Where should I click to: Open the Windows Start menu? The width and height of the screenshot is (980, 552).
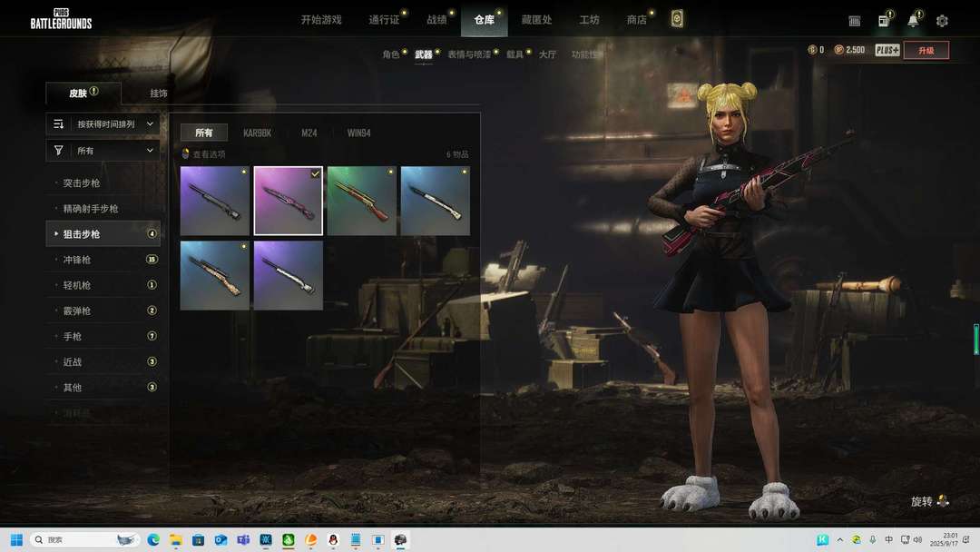(x=17, y=539)
